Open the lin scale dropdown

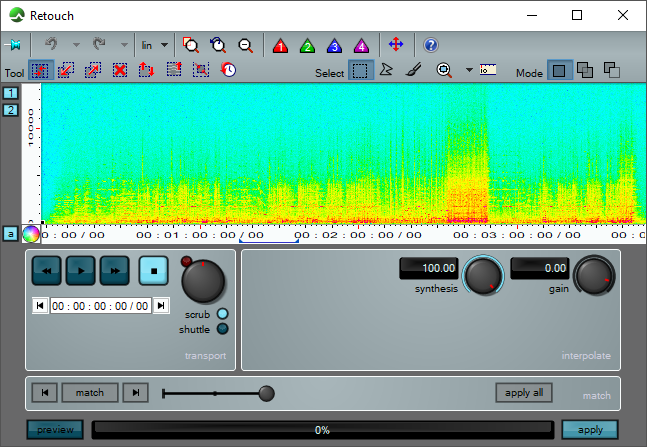(154, 45)
